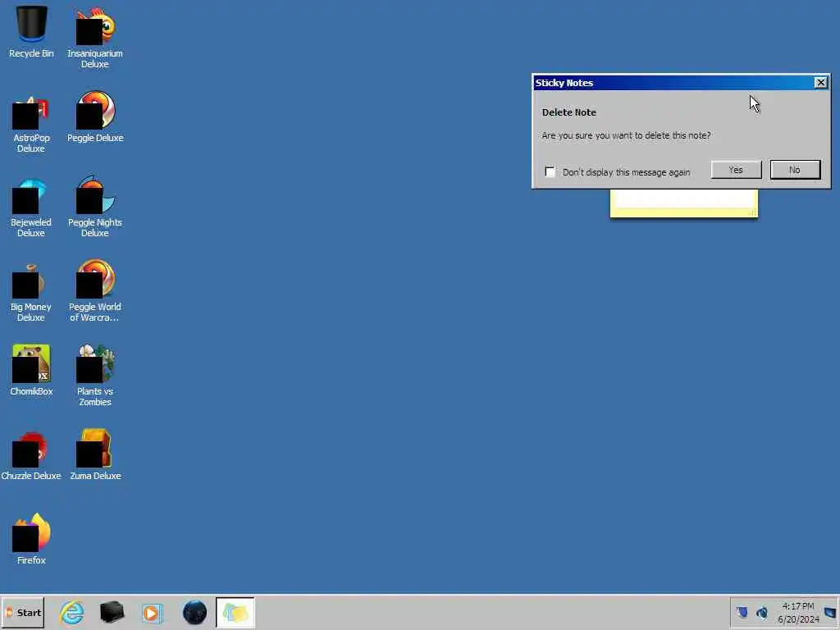Screen dimensions: 840x630
Task: Select the Bejeweled Deluxe desktop icon
Action: [x=31, y=208]
